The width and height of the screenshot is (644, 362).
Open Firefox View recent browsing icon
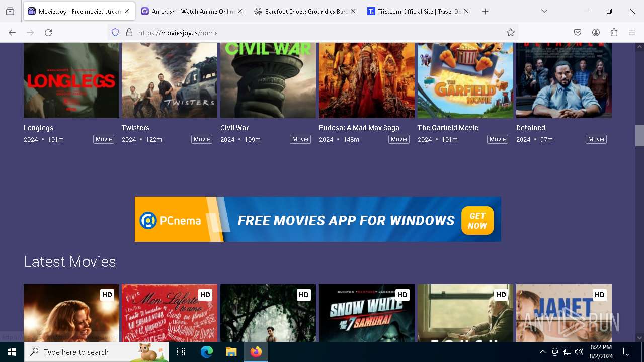(10, 11)
